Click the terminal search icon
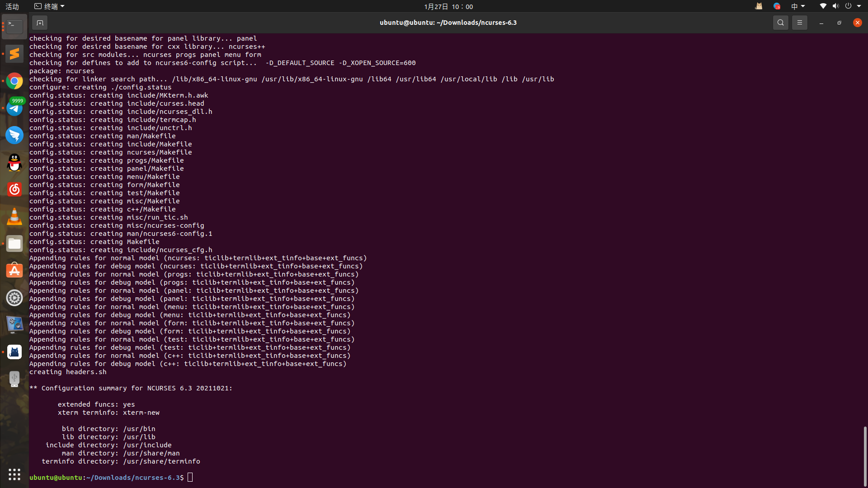Screen dimensions: 868x488 (x=780, y=23)
